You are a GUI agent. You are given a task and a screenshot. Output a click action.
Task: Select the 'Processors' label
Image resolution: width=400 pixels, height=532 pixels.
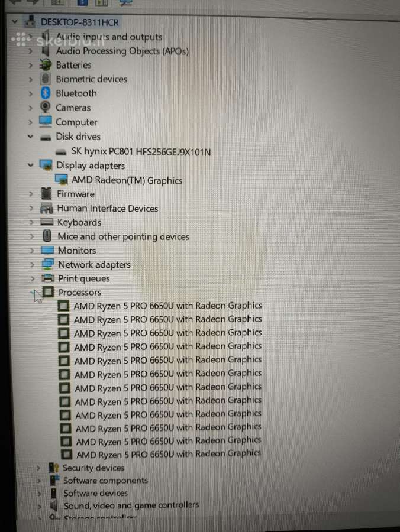tap(80, 292)
